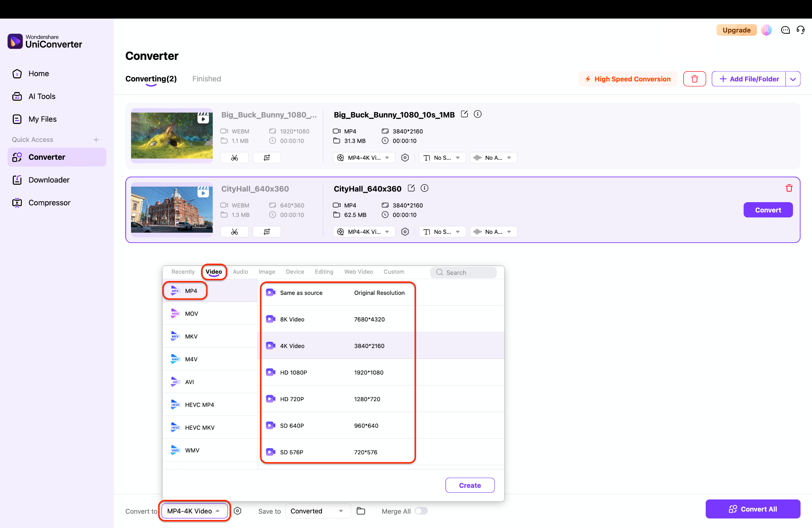Add a Quick Access shortcut with plus

pyautogui.click(x=96, y=140)
